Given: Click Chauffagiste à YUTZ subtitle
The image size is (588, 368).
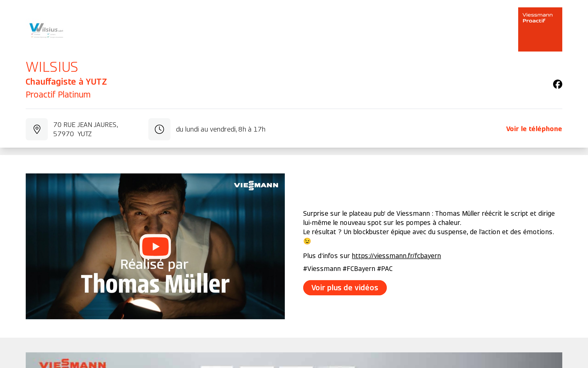Looking at the screenshot, I should (66, 82).
